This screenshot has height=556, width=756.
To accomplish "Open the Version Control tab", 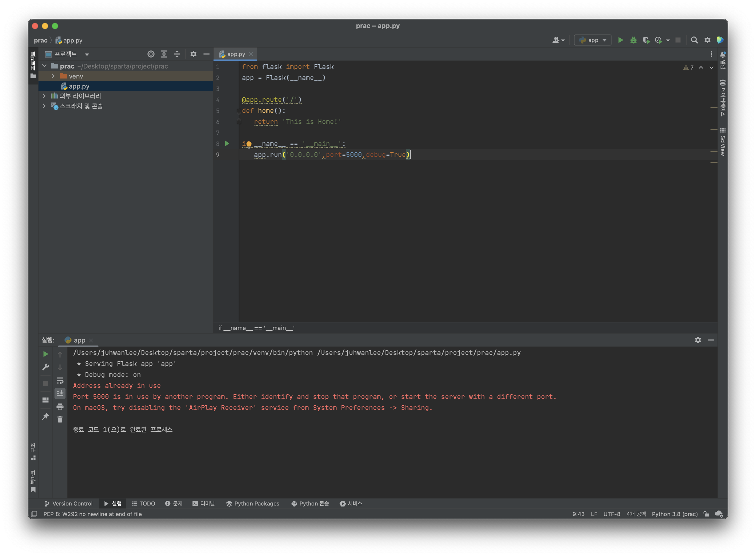I will pos(68,503).
